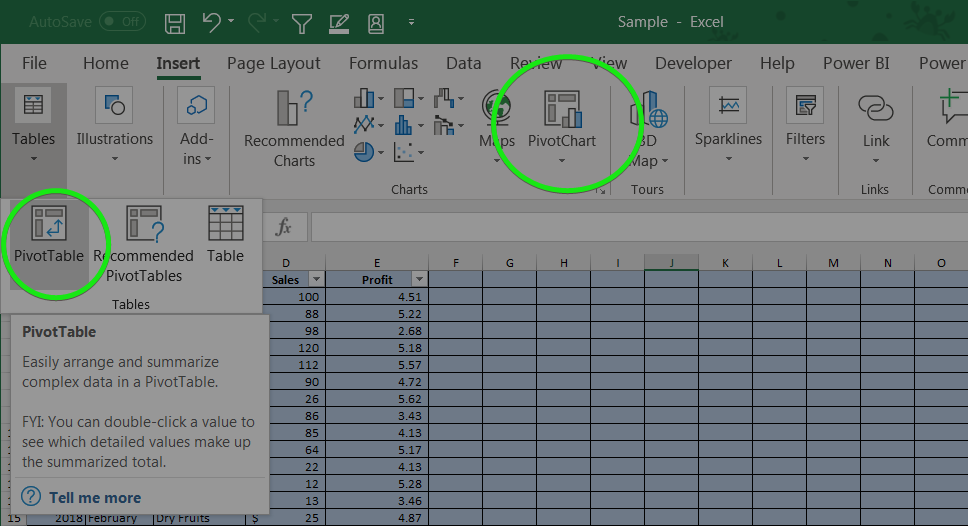
Task: Click the Insert Function fx button
Action: click(x=283, y=227)
